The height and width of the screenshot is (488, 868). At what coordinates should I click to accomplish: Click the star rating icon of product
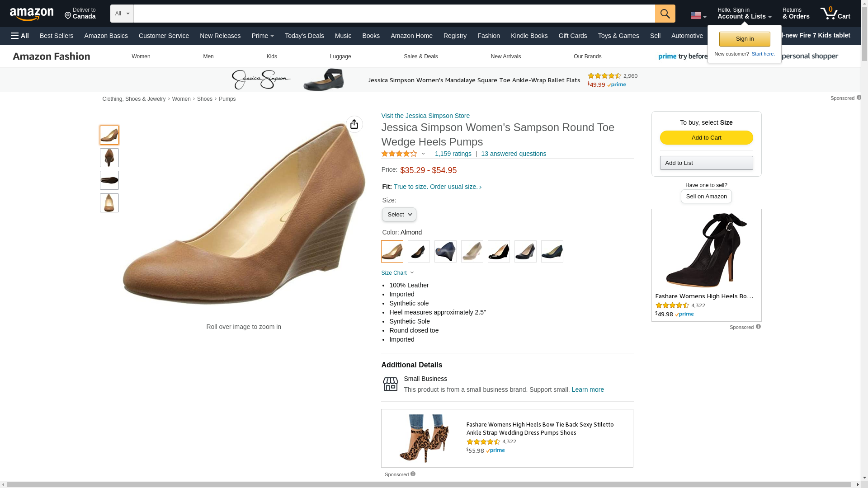[x=399, y=154]
